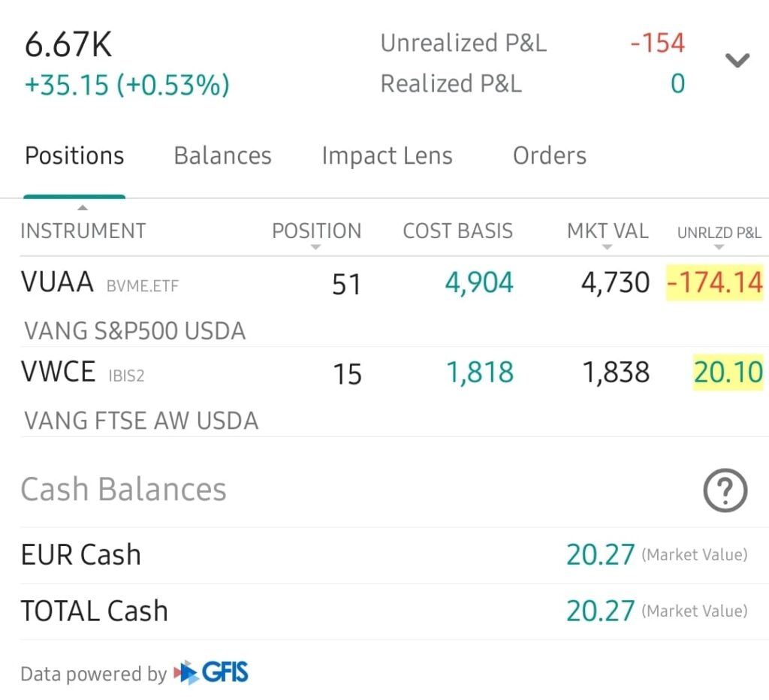Click the GFIS data provider logo
The width and height of the screenshot is (769, 700).
[211, 672]
